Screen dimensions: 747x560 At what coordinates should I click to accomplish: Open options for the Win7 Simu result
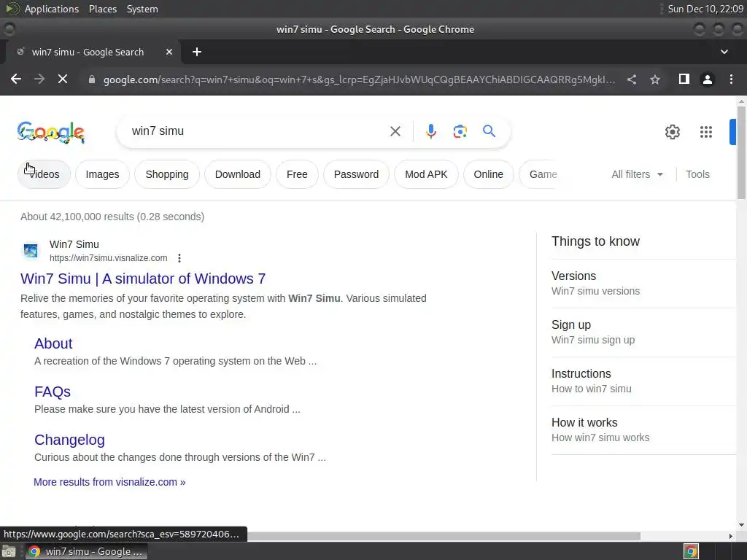(179, 258)
